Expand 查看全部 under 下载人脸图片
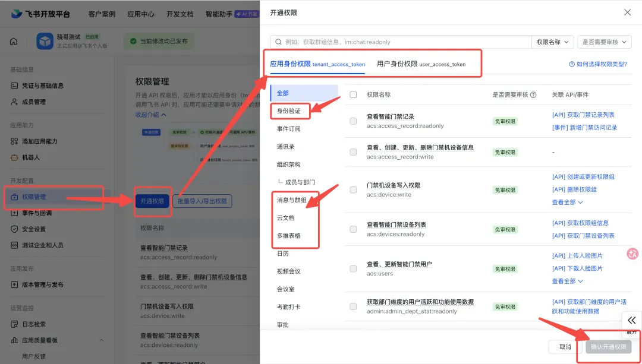The image size is (642, 364). point(568,281)
